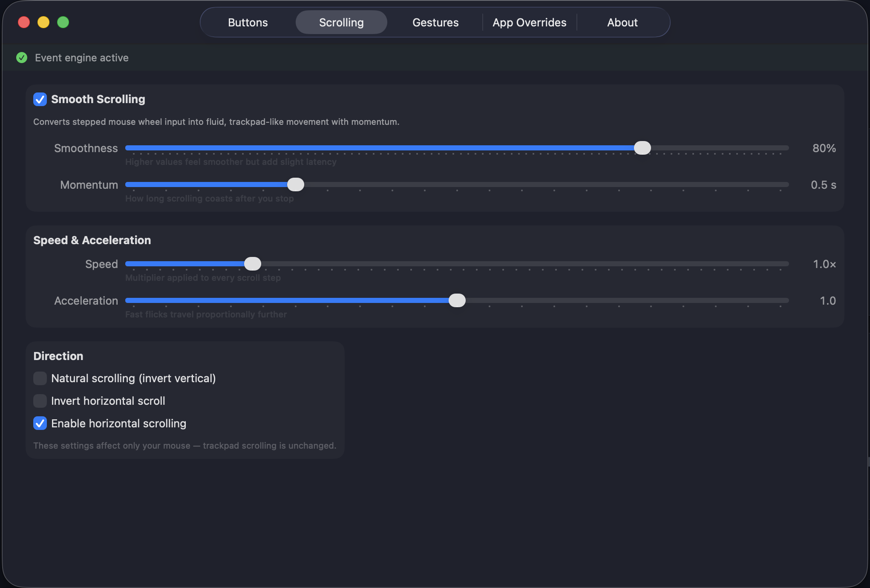
Task: Select the Scrolling tab
Action: coord(341,22)
